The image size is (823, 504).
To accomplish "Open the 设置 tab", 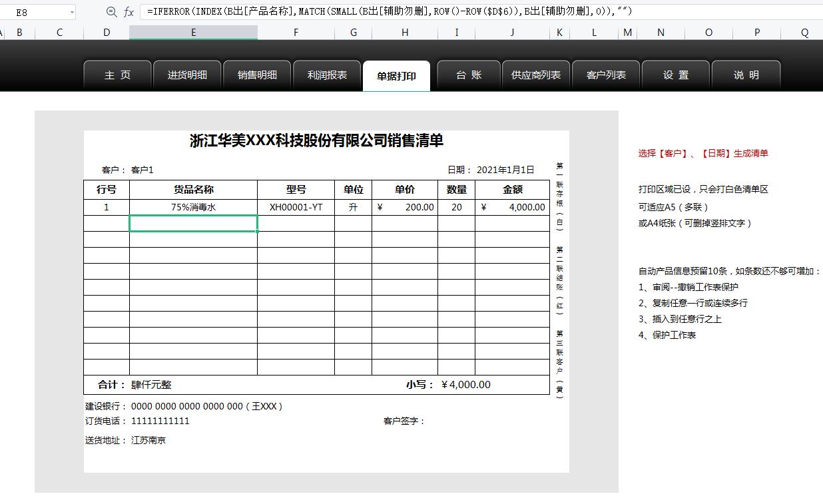I will pos(675,75).
